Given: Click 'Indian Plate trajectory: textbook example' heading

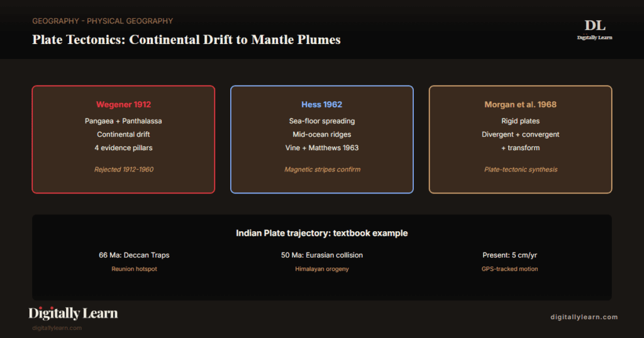Looking at the screenshot, I should [322, 234].
